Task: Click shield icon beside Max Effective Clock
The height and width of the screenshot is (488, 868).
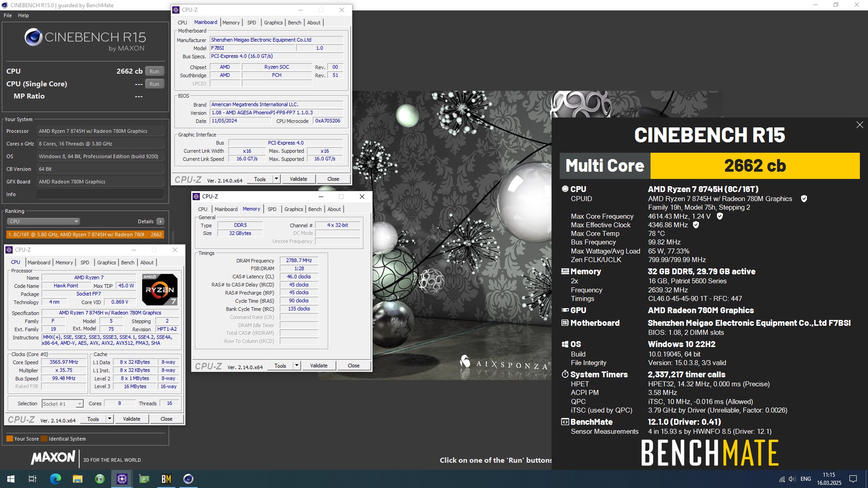Action: [696, 225]
